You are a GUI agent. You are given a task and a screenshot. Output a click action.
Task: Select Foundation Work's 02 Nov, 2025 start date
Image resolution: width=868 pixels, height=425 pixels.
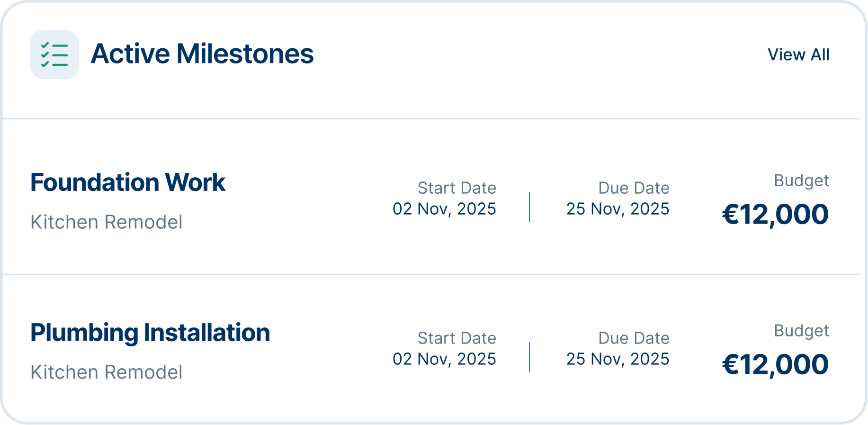pyautogui.click(x=444, y=209)
